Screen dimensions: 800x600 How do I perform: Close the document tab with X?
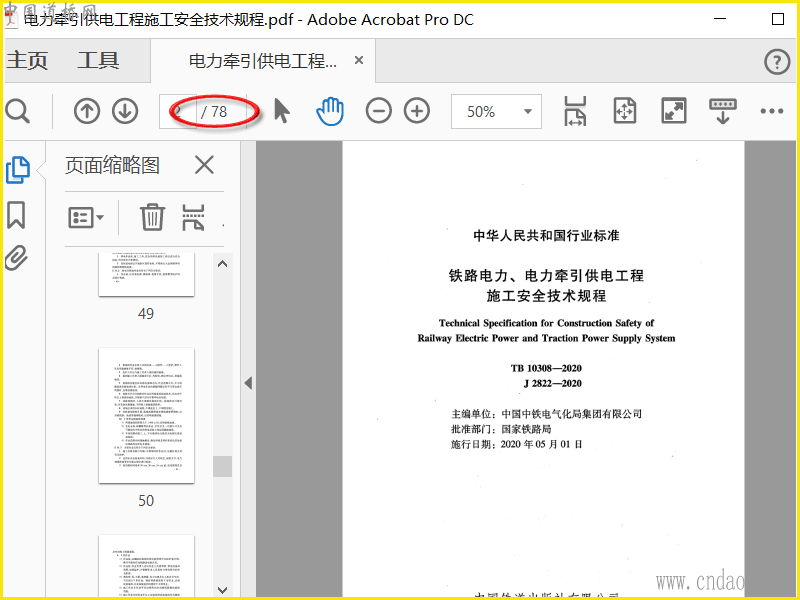tap(359, 60)
